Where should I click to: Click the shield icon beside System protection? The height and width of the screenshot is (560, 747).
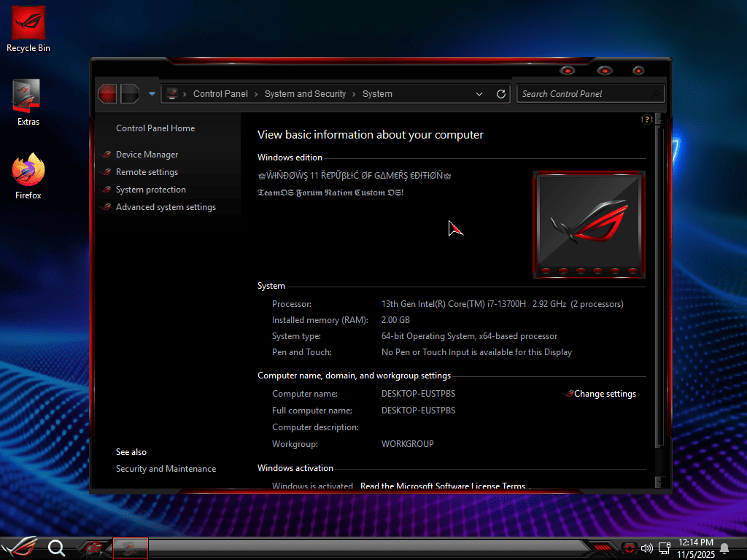point(107,190)
